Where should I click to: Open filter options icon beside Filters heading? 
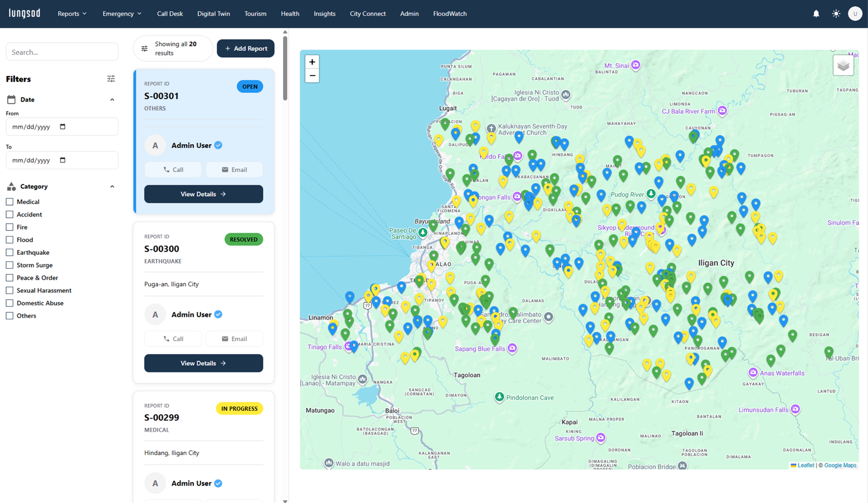point(111,79)
